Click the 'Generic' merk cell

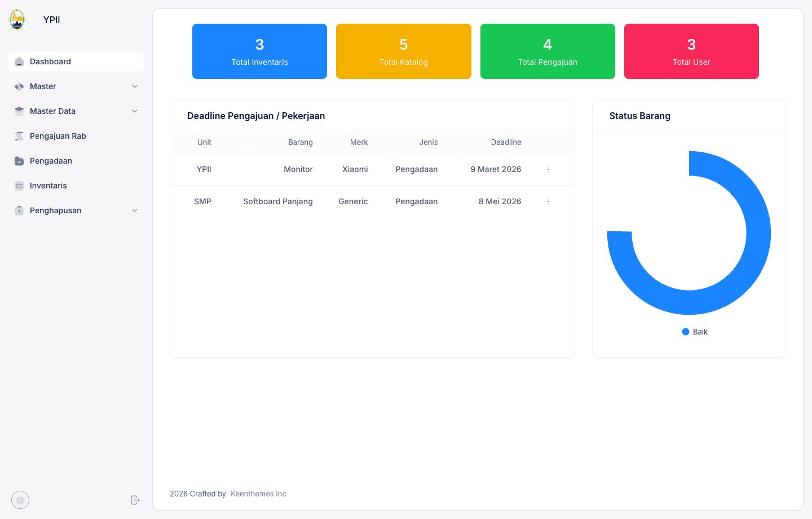pyautogui.click(x=353, y=201)
